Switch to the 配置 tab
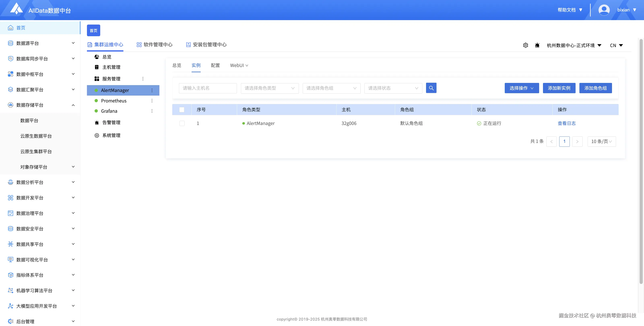The image size is (644, 326). [215, 65]
